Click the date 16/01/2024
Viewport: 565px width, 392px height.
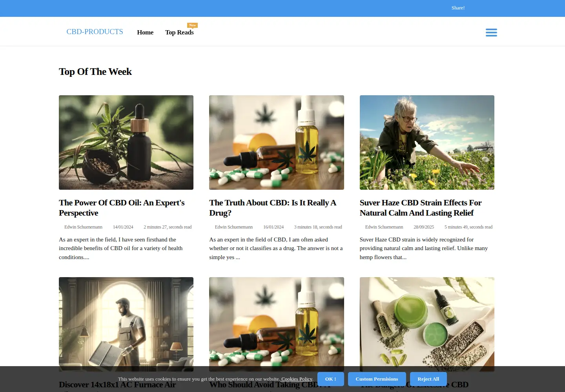273,227
